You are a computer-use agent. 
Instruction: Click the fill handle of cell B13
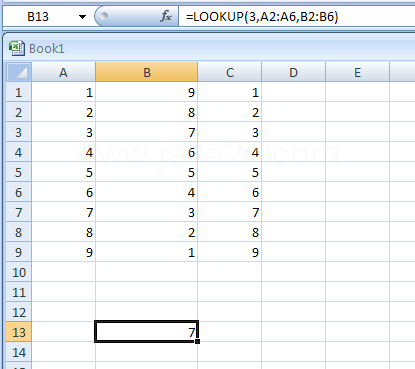(198, 341)
